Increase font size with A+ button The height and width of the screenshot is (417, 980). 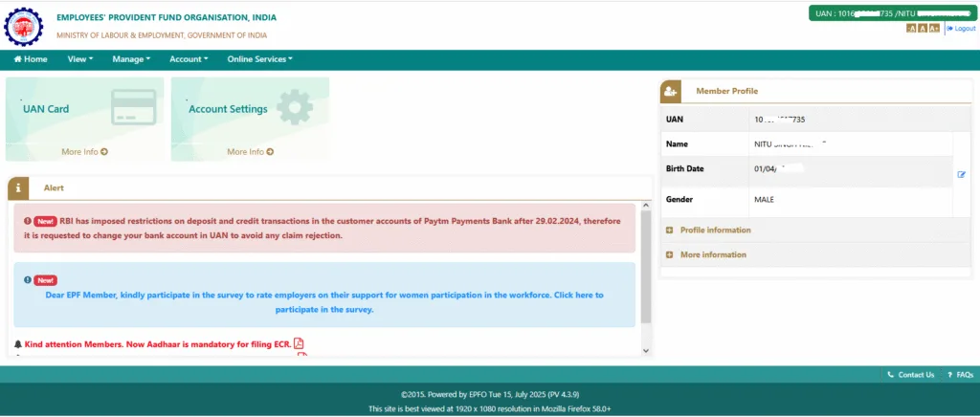pyautogui.click(x=934, y=29)
